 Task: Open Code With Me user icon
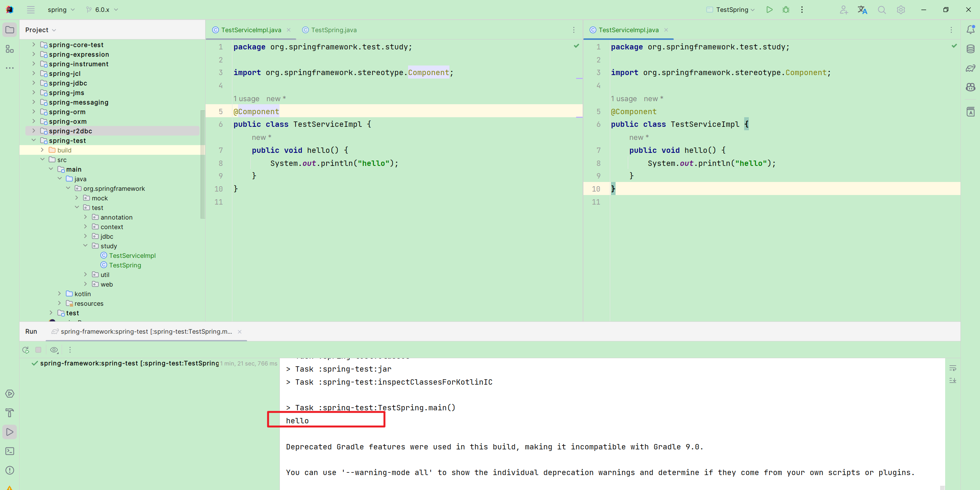pos(843,10)
